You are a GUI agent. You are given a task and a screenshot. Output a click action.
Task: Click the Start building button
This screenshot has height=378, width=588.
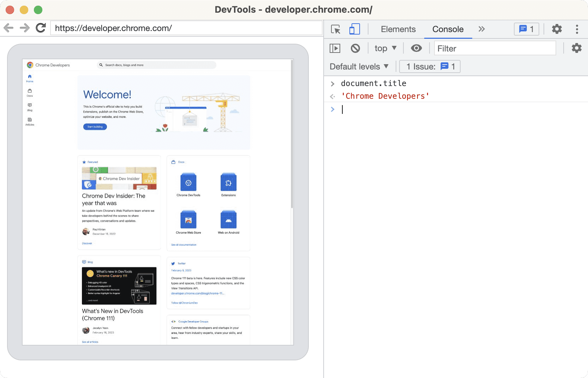tap(95, 127)
